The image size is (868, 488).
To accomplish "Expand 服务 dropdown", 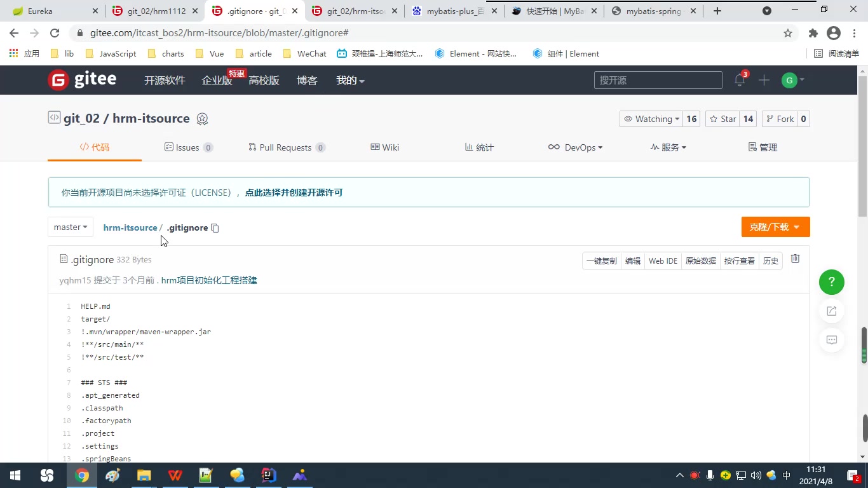I will [668, 147].
